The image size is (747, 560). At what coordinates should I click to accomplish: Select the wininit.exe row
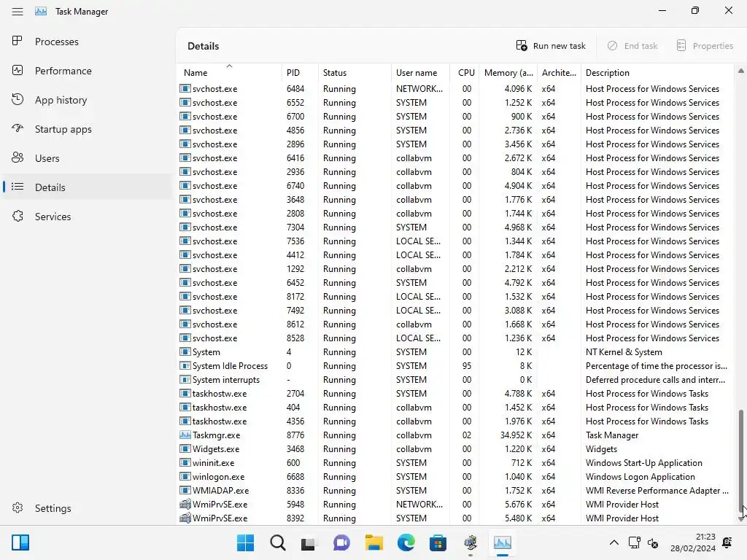[x=455, y=463]
